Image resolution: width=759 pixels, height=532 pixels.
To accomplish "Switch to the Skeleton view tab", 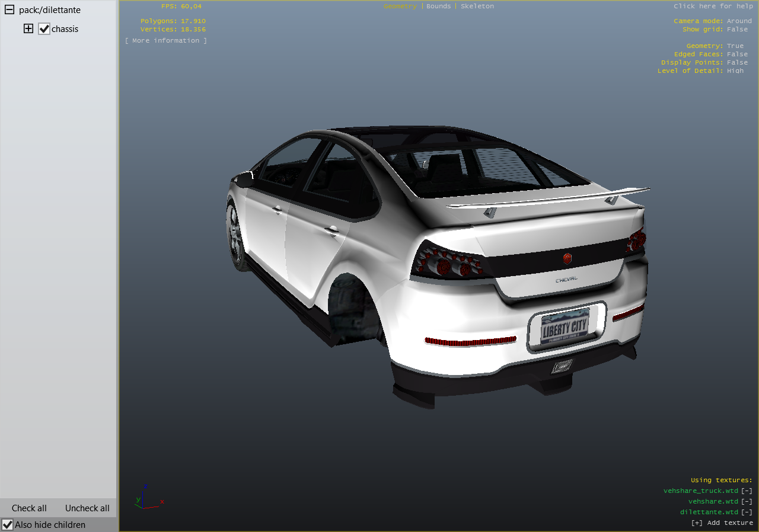I will tap(477, 6).
